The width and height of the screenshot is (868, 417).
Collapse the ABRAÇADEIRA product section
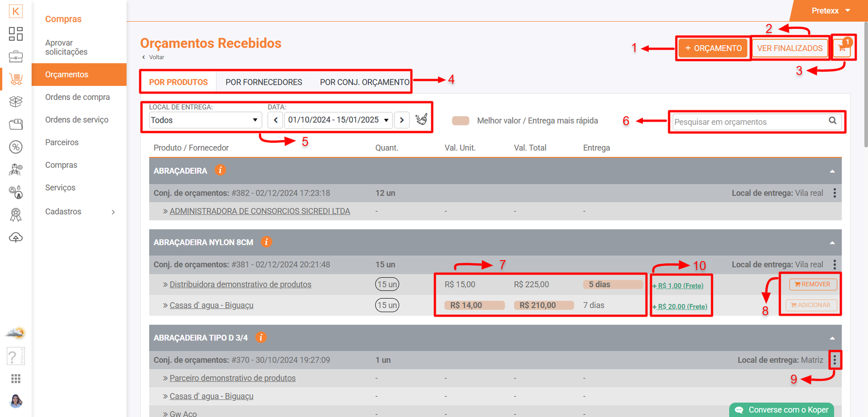click(x=832, y=171)
